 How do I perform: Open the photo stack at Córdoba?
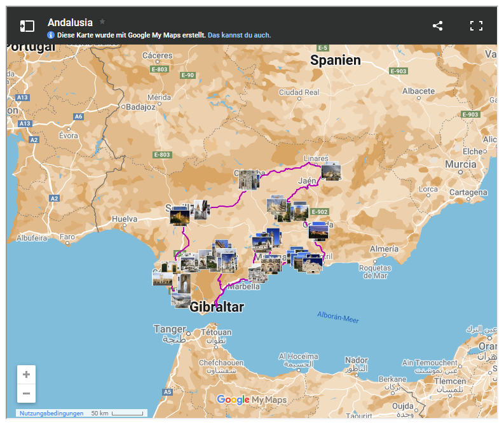249,180
